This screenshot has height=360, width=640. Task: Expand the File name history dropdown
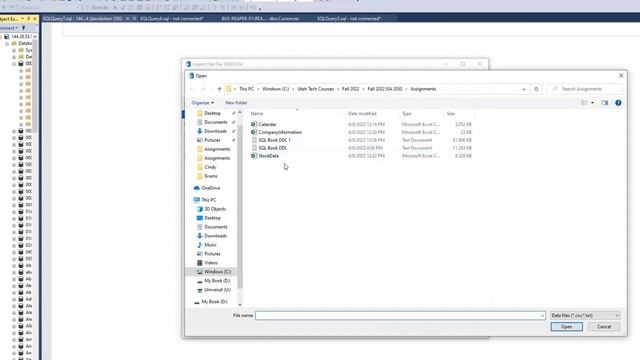[542, 316]
